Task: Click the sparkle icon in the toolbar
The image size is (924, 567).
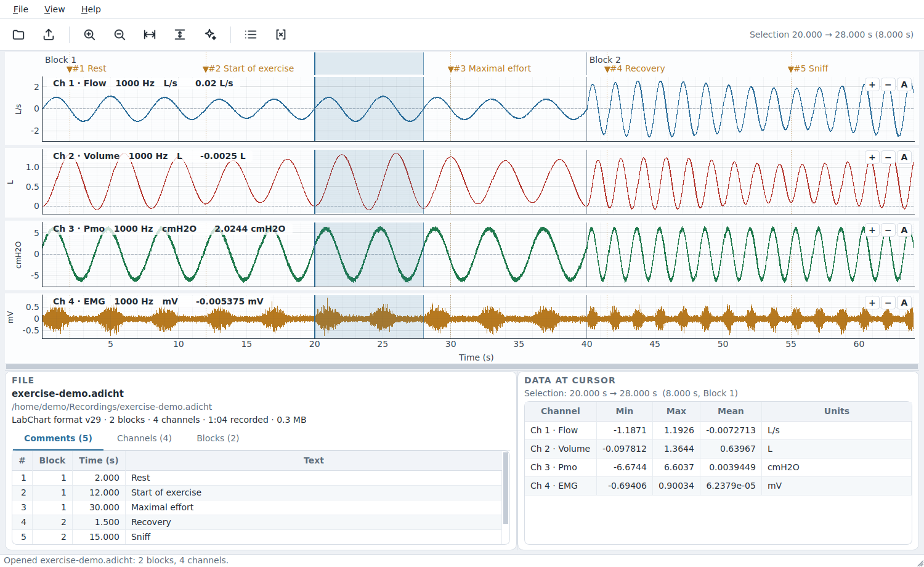Action: point(210,35)
